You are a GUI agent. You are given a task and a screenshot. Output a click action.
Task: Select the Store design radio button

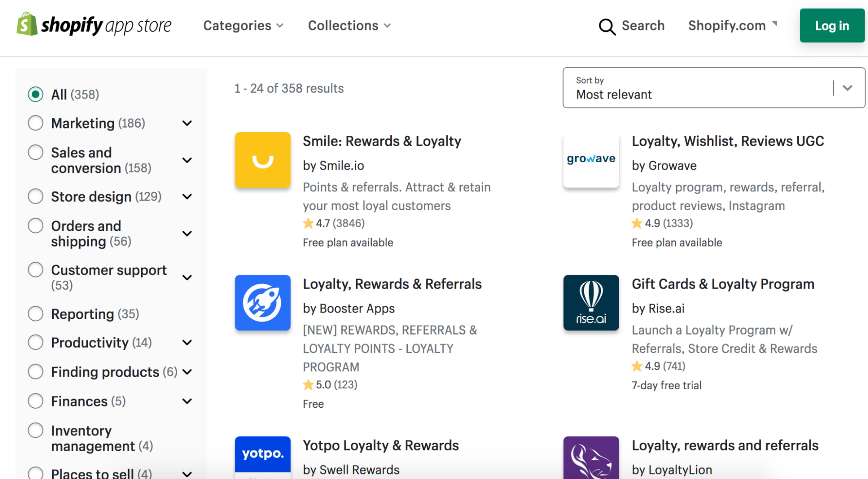point(36,197)
